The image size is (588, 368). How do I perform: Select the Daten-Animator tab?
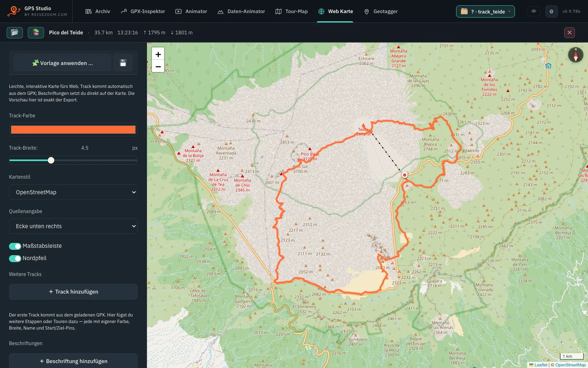pos(241,11)
